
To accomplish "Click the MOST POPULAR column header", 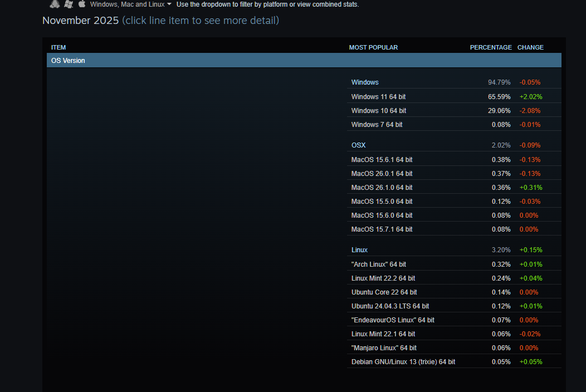I will click(x=373, y=47).
